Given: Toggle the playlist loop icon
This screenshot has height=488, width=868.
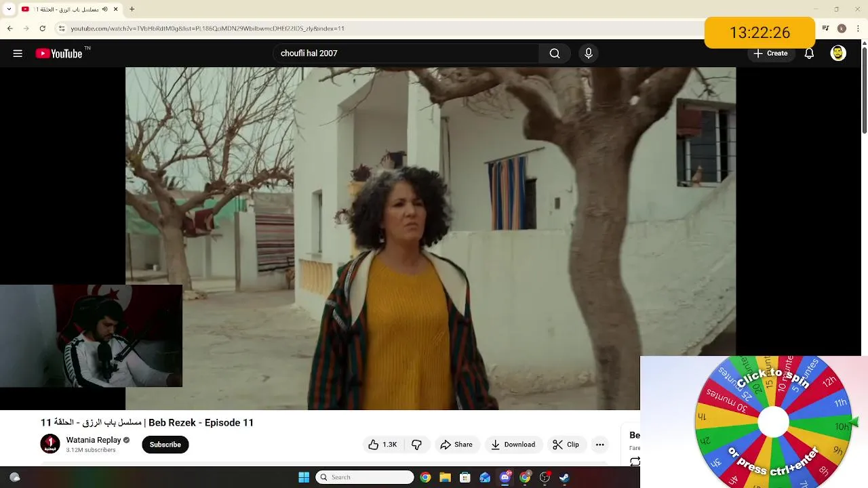Looking at the screenshot, I should 635,462.
